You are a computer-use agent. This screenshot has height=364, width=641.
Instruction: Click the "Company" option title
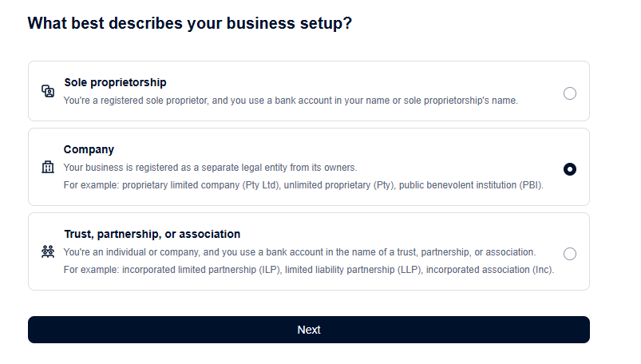(x=89, y=149)
